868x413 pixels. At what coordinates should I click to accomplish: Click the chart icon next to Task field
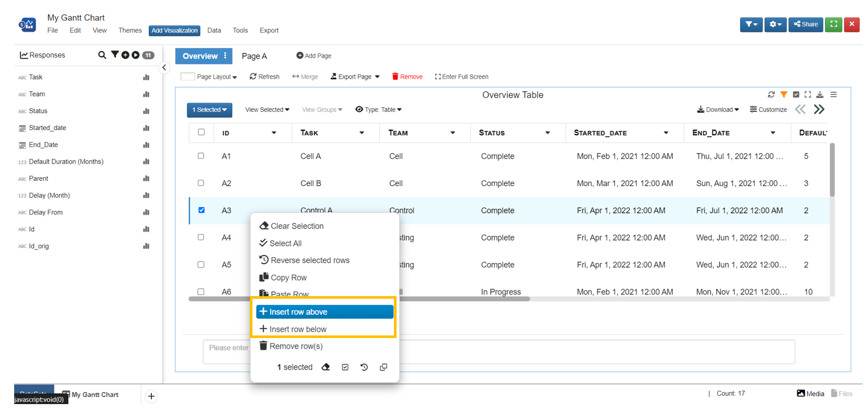(146, 78)
